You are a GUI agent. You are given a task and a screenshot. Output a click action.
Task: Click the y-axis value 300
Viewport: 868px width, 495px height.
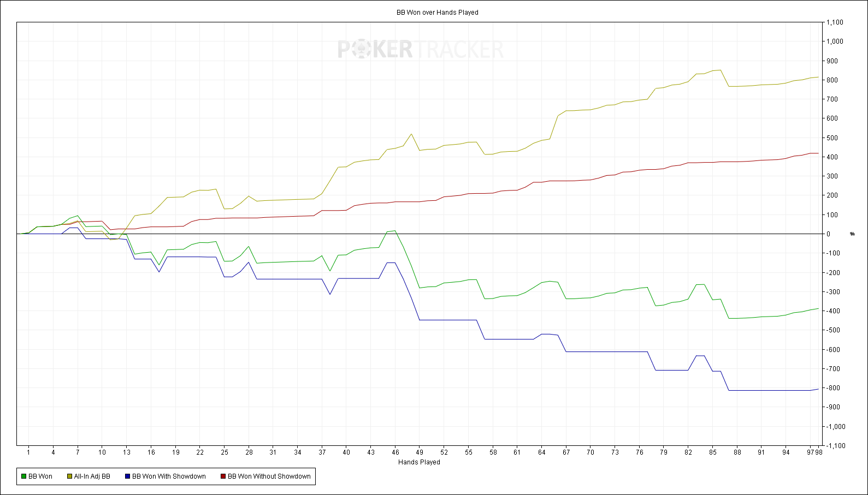[832, 176]
